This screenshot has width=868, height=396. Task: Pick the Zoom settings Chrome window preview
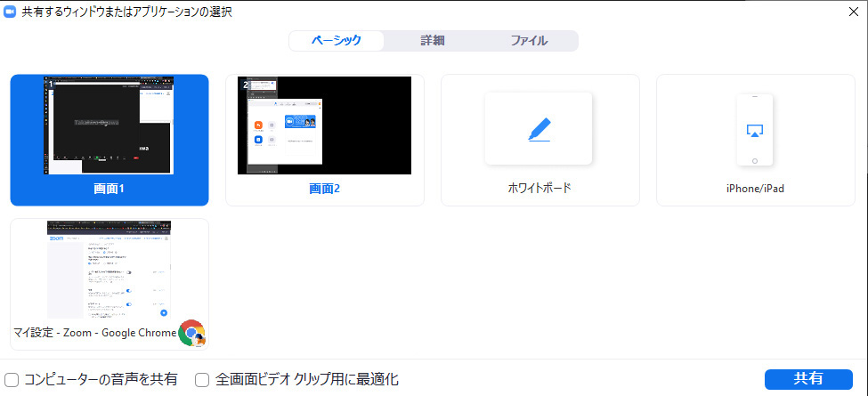coord(110,270)
